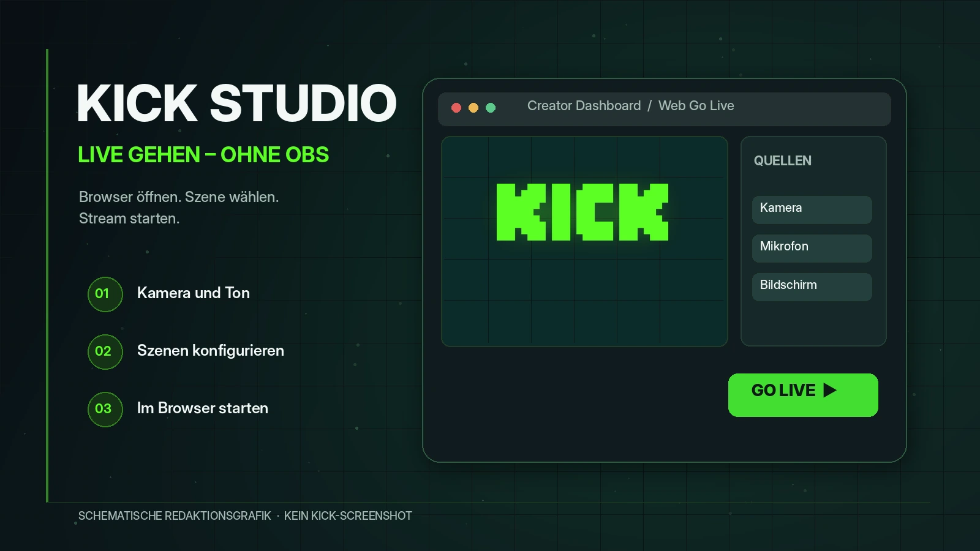The height and width of the screenshot is (551, 980).
Task: Click the red window dot
Action: 456,108
